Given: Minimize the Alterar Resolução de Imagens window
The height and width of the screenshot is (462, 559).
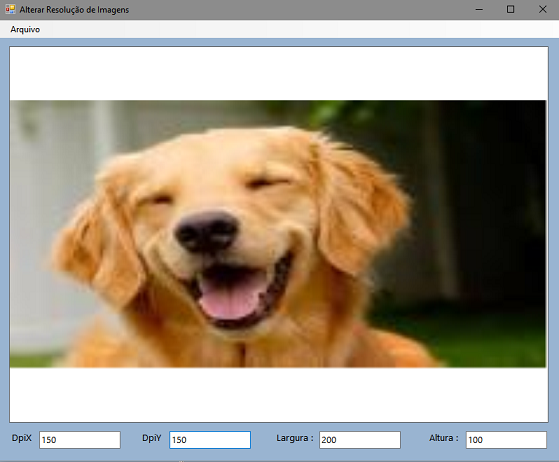Looking at the screenshot, I should (479, 10).
